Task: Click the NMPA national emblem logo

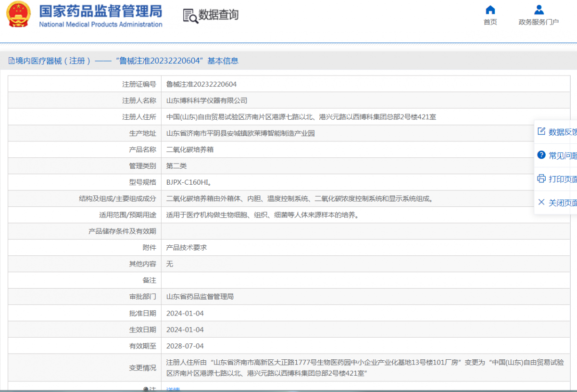Action: pos(18,14)
